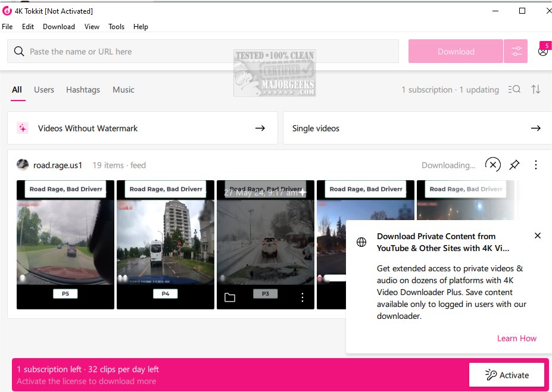
Task: Click road.rage.us1 profile avatar
Action: coord(23,165)
